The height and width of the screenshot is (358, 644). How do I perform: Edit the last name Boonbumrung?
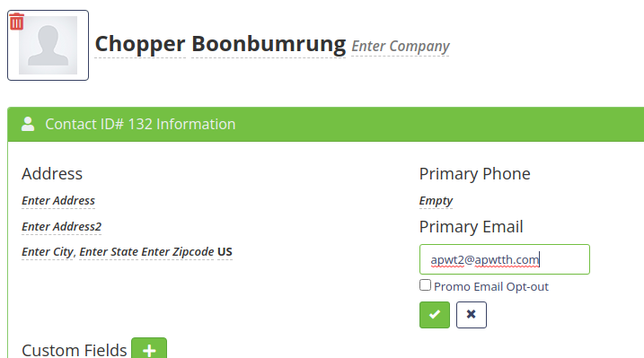(x=269, y=44)
